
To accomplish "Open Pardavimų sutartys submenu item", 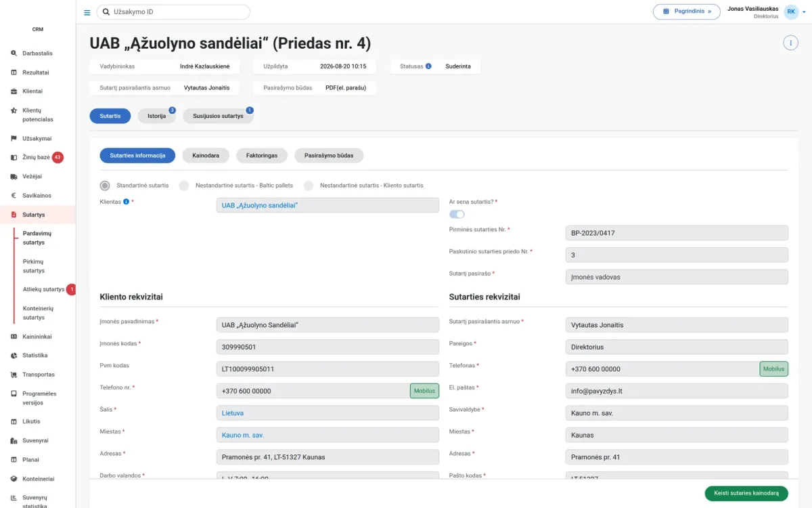I will (x=37, y=238).
